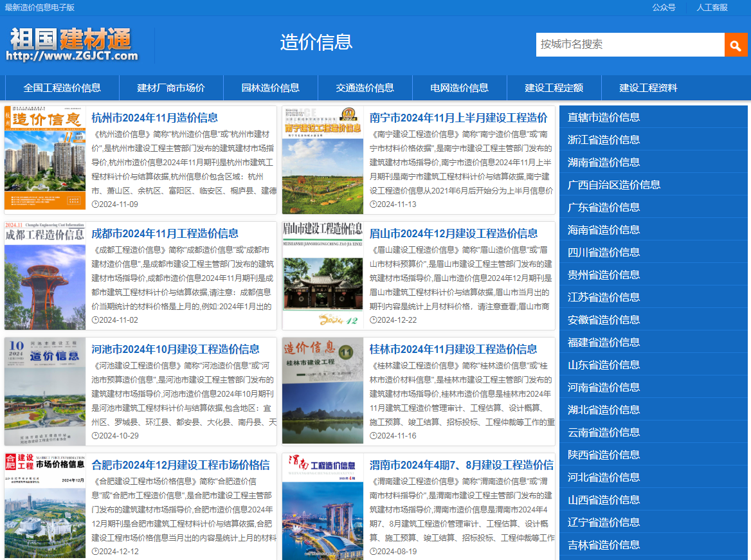Click the 成都工程造价信息 cover thumbnail
This screenshot has height=560, width=751.
[45, 275]
